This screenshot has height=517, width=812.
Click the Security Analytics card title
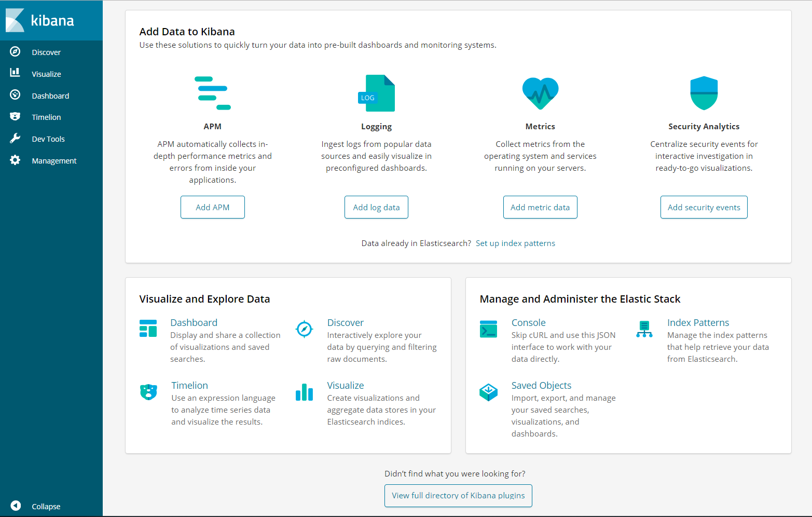point(704,127)
